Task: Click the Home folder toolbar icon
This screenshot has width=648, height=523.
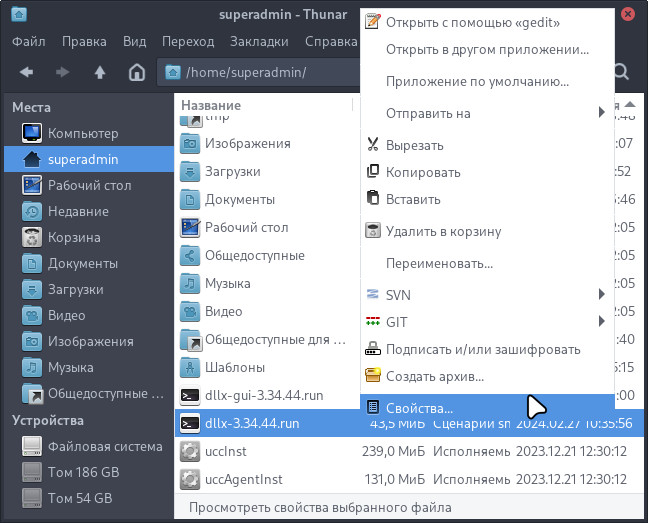Action: click(x=137, y=72)
